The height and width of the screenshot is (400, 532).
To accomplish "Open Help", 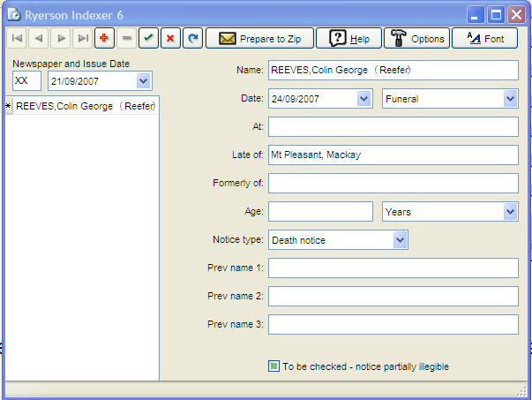I will coord(348,39).
